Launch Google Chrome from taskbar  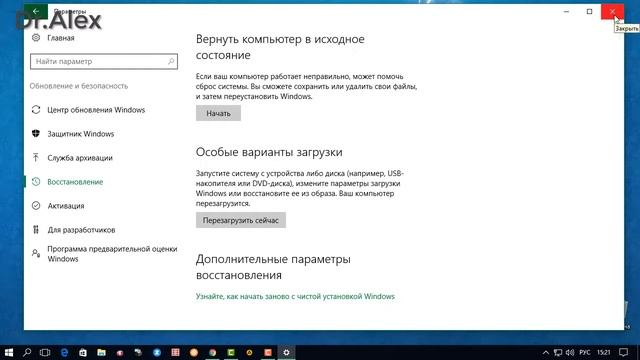(212, 352)
